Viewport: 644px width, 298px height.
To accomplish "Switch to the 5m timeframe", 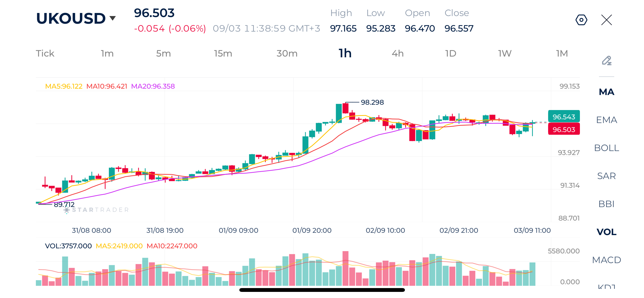I will coord(163,53).
